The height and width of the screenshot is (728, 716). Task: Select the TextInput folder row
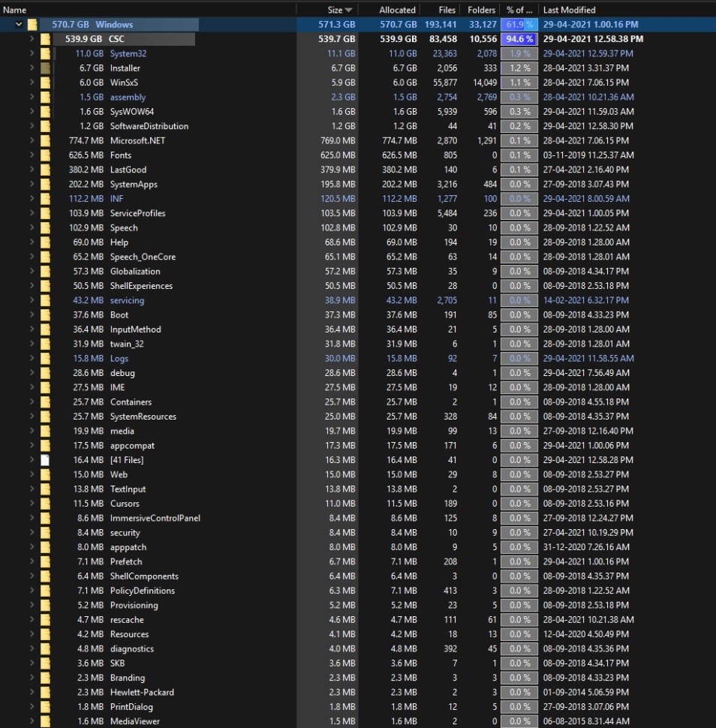358,489
